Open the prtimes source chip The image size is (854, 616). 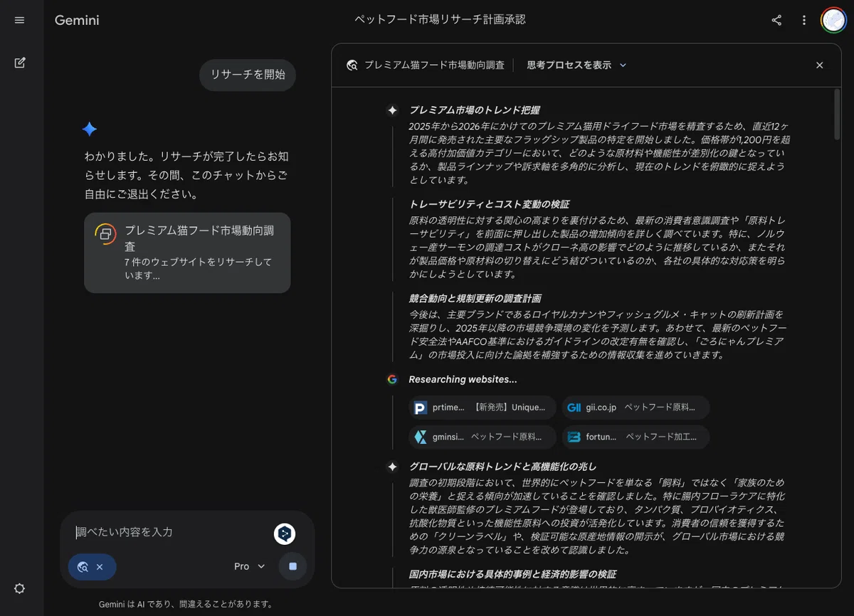[483, 408]
